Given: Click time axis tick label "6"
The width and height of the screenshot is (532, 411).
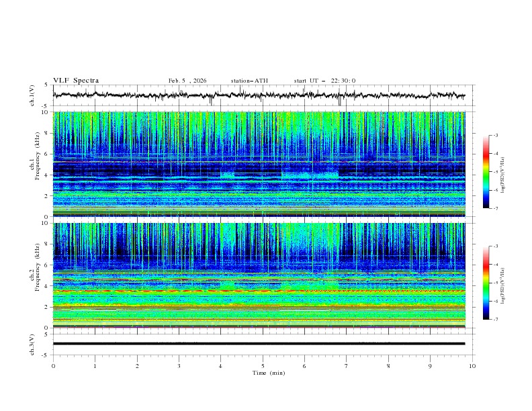Looking at the screenshot, I should [x=304, y=366].
